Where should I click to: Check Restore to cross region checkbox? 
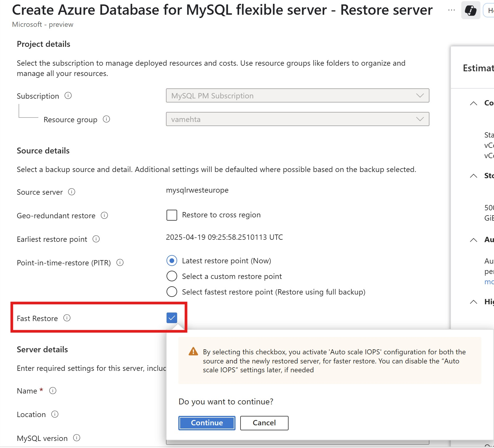[x=172, y=215]
